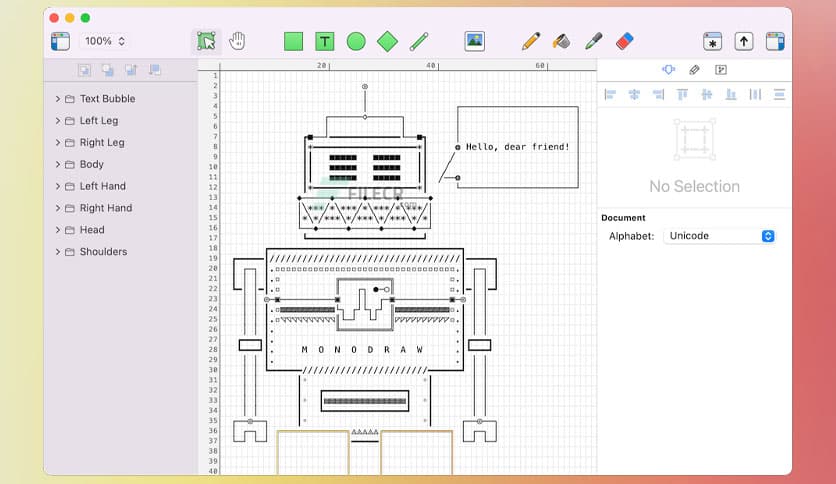Select the arrow selection tool
The height and width of the screenshot is (484, 836).
click(206, 41)
